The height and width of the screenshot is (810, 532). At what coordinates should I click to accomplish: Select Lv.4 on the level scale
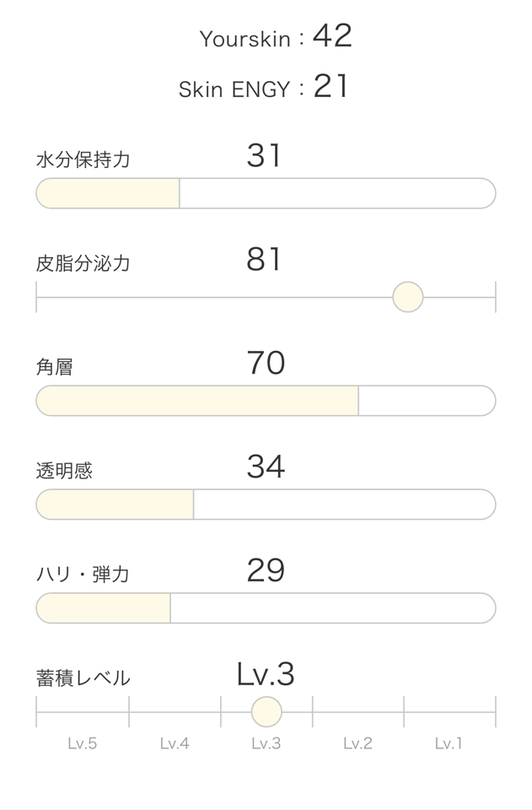click(175, 743)
